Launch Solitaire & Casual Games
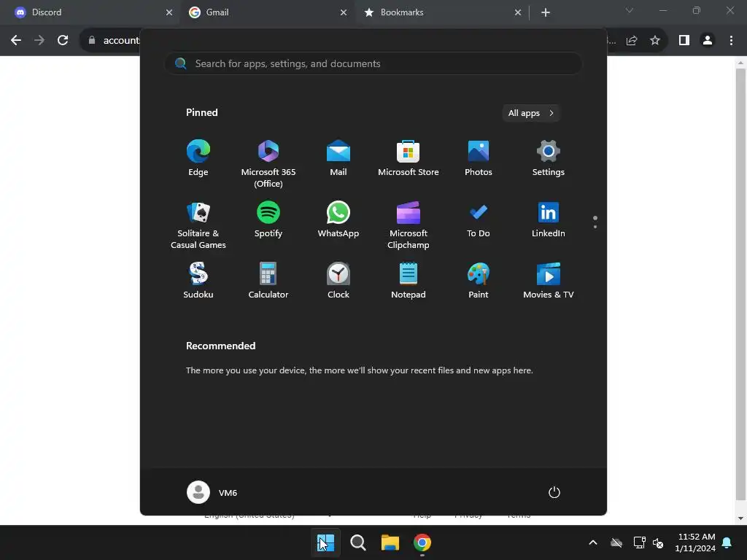The height and width of the screenshot is (560, 747). click(x=198, y=225)
